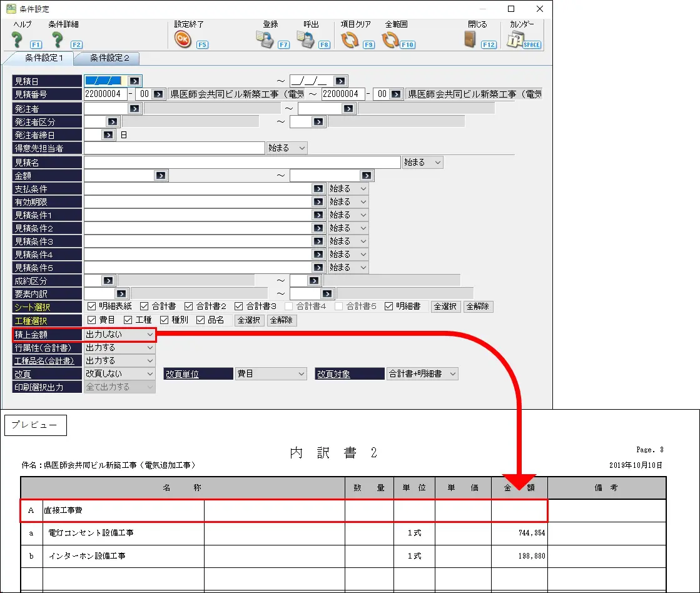This screenshot has width=700, height=593.
Task: Uncheck the 明細表紙 checkbox
Action: pyautogui.click(x=91, y=307)
